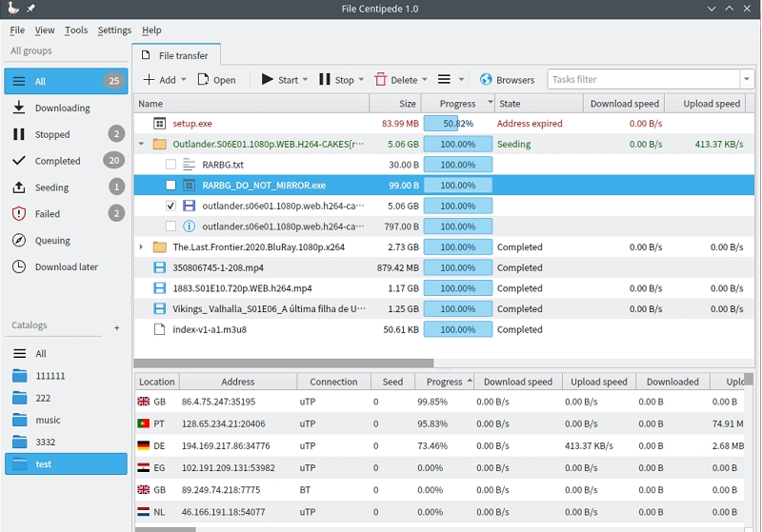Collapse the Outlander.S06E01 torrent folder
Viewport: 762px width, 532px height.
(142, 145)
